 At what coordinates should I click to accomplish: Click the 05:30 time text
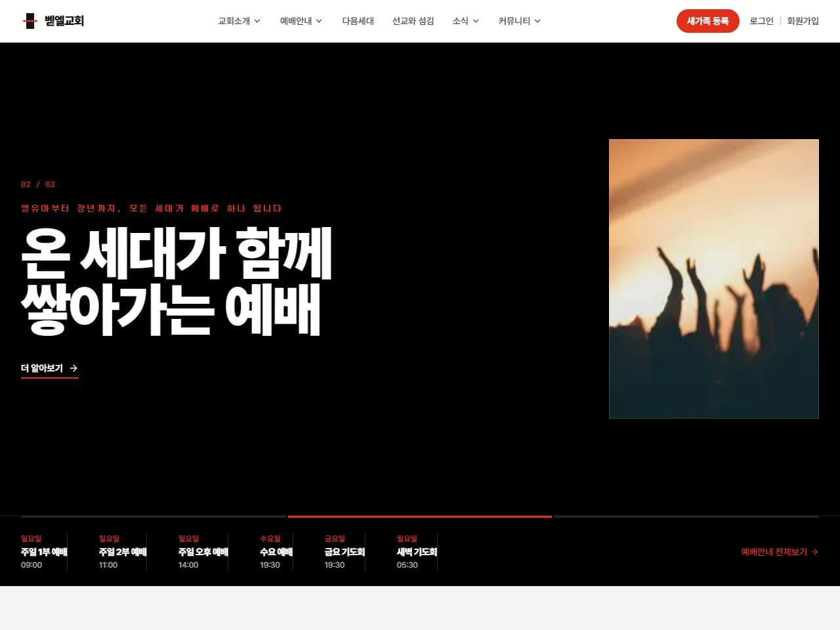pyautogui.click(x=407, y=565)
